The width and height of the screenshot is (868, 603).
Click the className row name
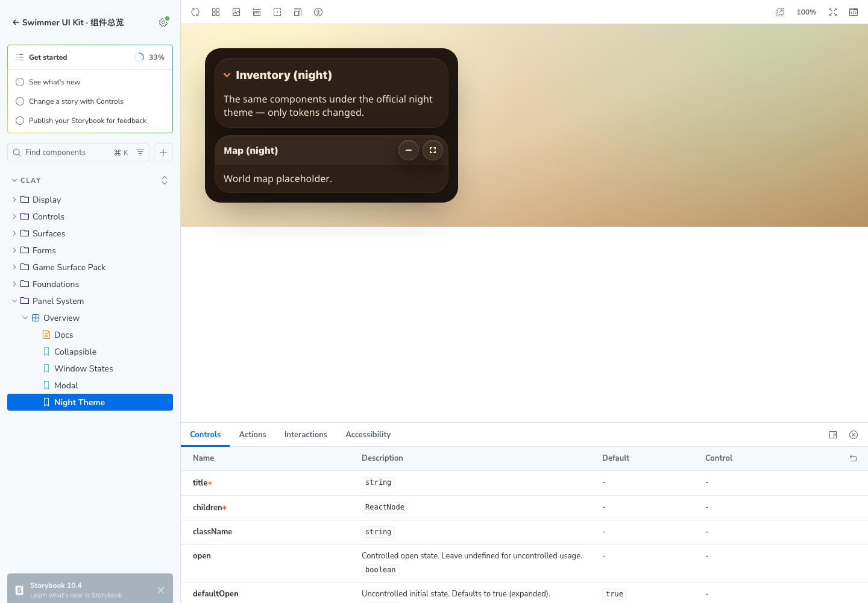[212, 532]
